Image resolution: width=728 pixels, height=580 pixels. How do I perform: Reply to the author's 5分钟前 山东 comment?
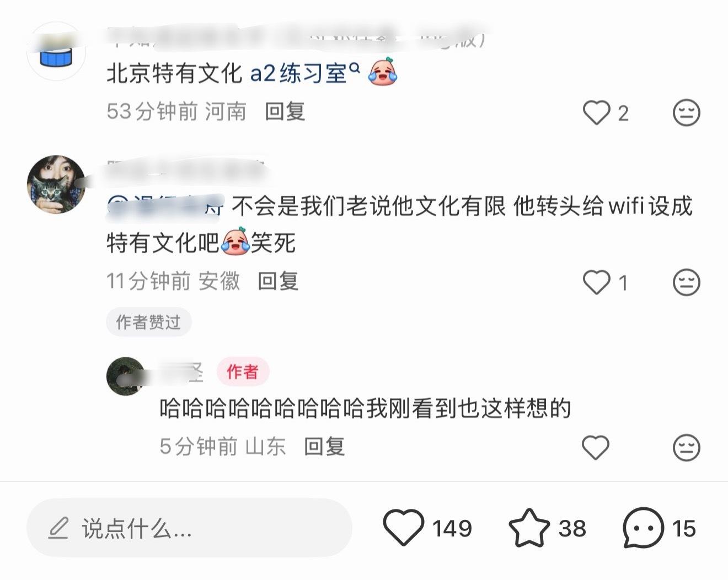coord(325,446)
